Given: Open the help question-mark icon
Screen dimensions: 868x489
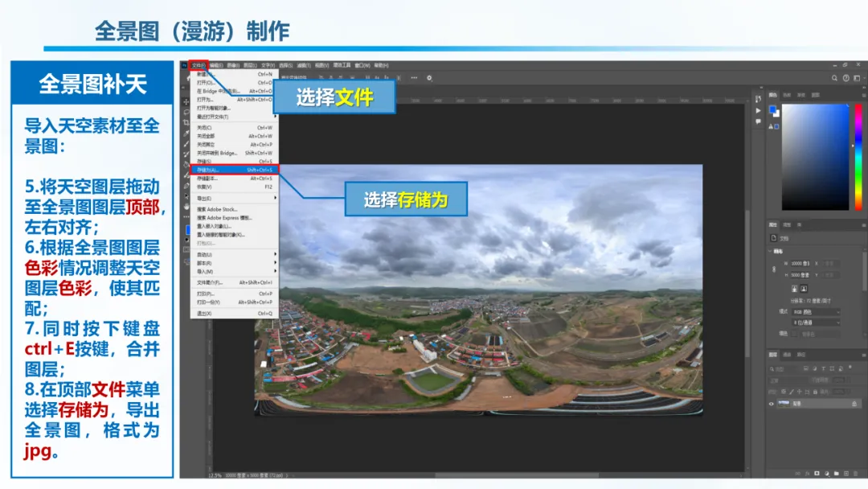Looking at the screenshot, I should click(x=845, y=78).
